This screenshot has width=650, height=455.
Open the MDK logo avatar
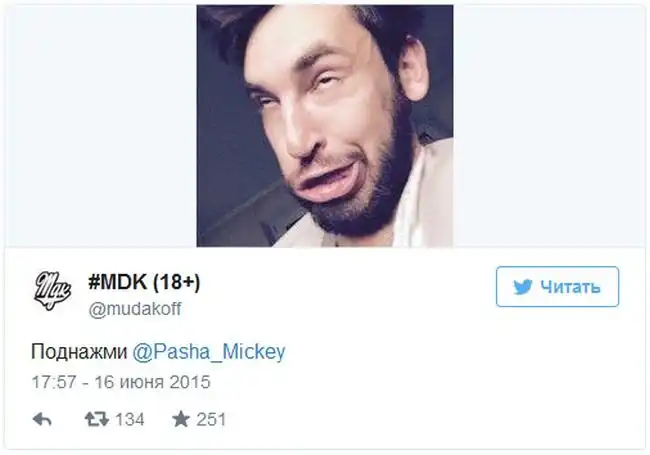pyautogui.click(x=52, y=290)
